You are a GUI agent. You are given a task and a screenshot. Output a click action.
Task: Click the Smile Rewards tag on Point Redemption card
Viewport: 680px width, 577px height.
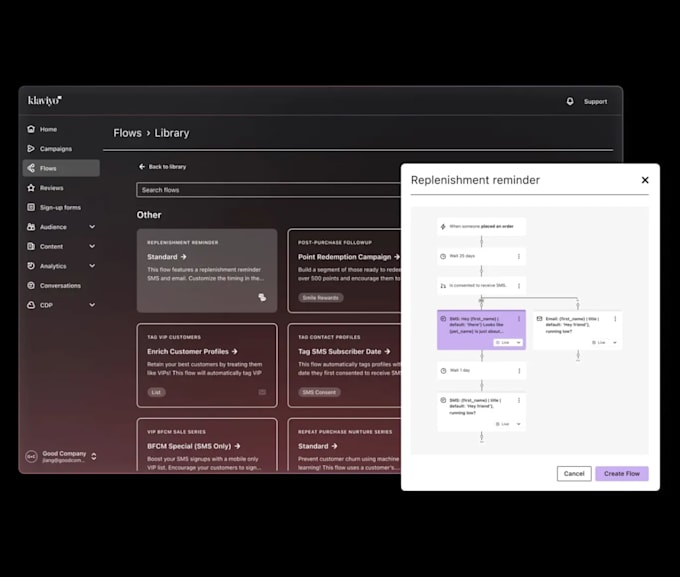(320, 298)
